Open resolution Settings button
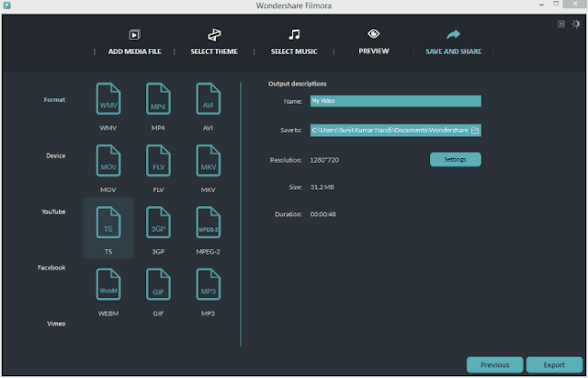This screenshot has height=378, width=588. coord(456,159)
